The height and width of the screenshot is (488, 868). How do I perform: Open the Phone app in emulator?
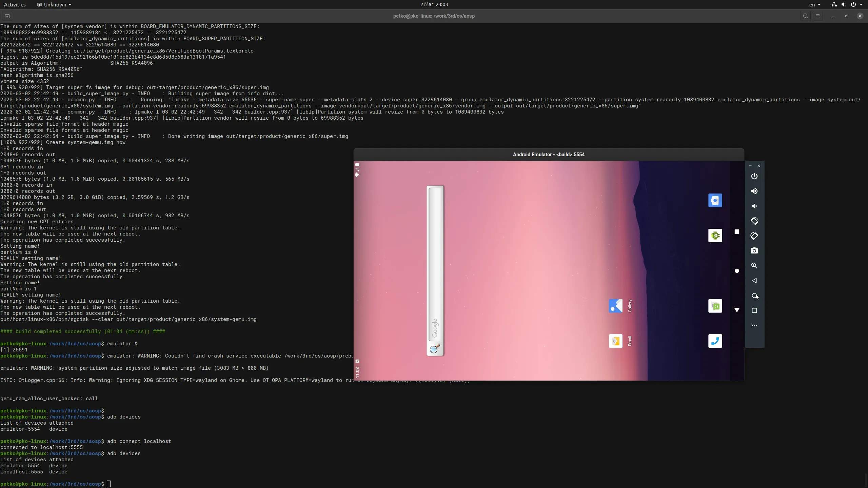(x=715, y=341)
